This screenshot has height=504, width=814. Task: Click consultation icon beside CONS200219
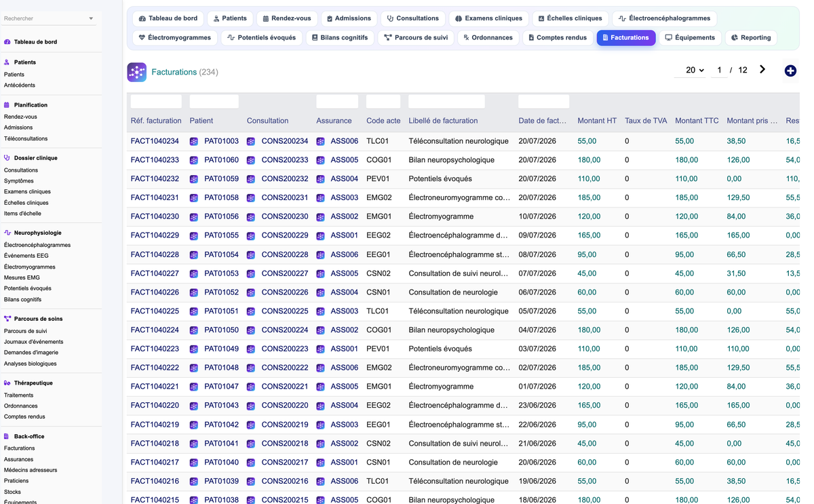point(251,425)
